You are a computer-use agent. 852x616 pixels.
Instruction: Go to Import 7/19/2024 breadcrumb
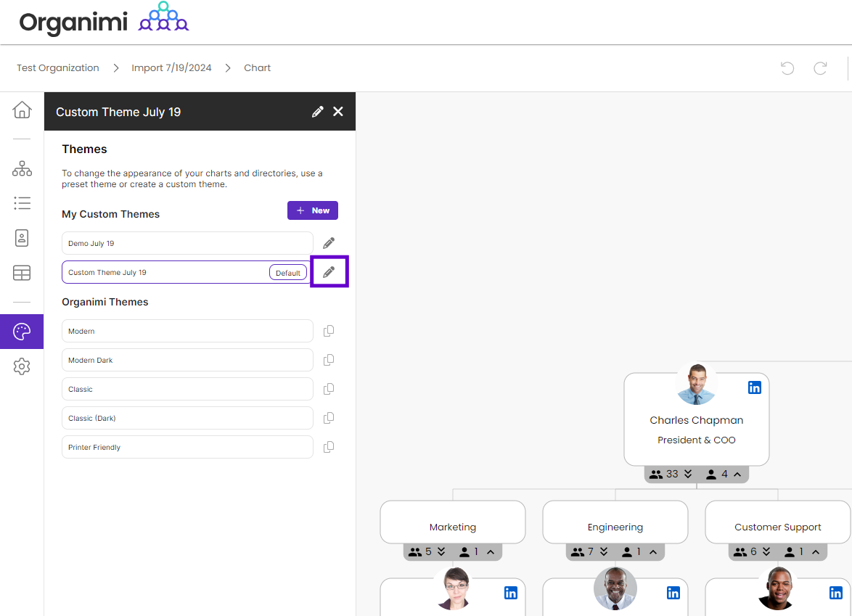pyautogui.click(x=171, y=68)
